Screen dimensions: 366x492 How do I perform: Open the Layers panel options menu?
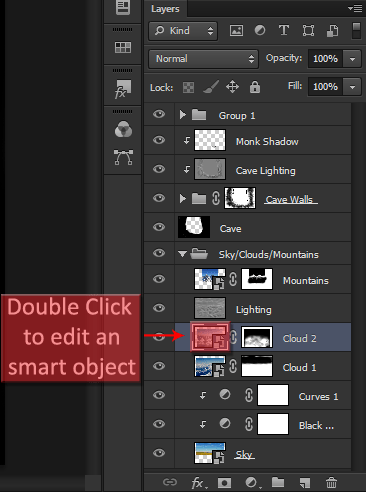[x=355, y=8]
